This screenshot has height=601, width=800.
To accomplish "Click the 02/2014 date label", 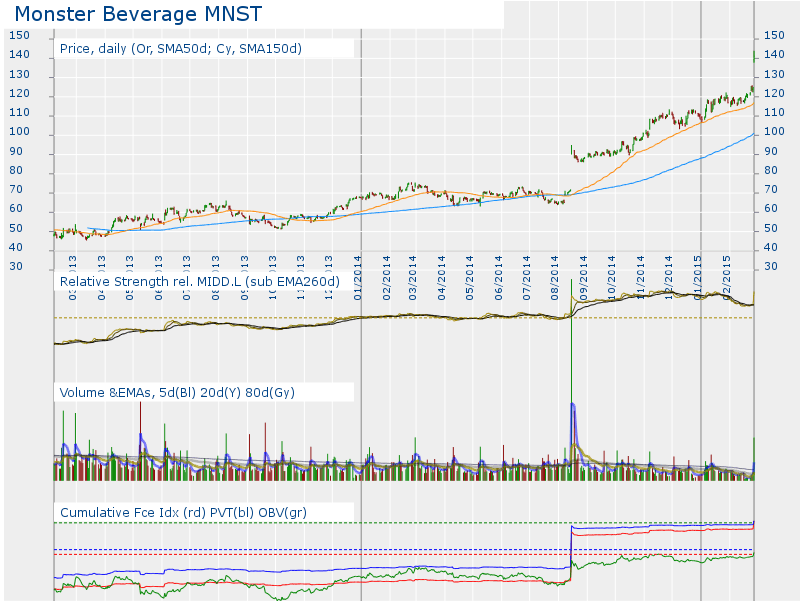I will tap(386, 278).
